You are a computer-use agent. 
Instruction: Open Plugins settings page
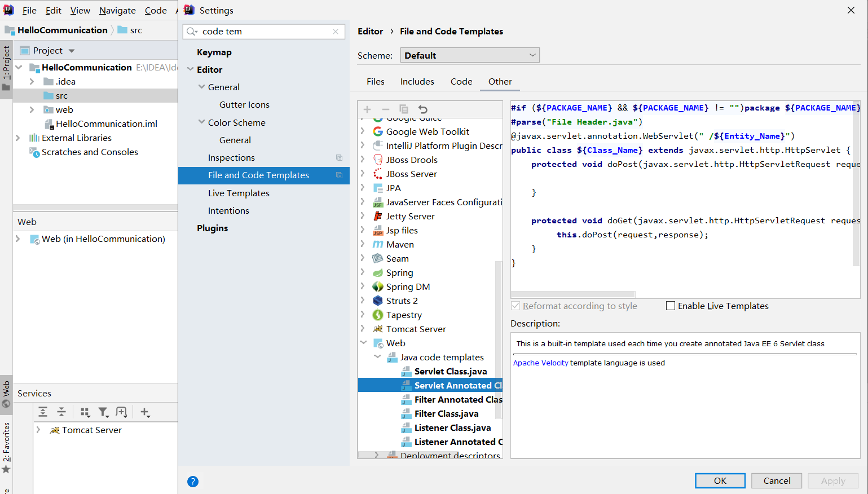pyautogui.click(x=213, y=228)
